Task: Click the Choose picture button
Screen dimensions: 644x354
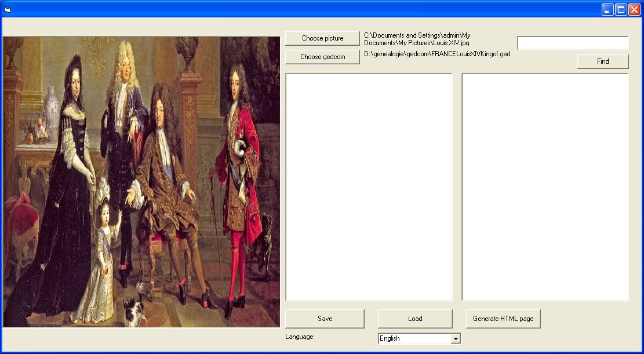Action: (x=322, y=38)
